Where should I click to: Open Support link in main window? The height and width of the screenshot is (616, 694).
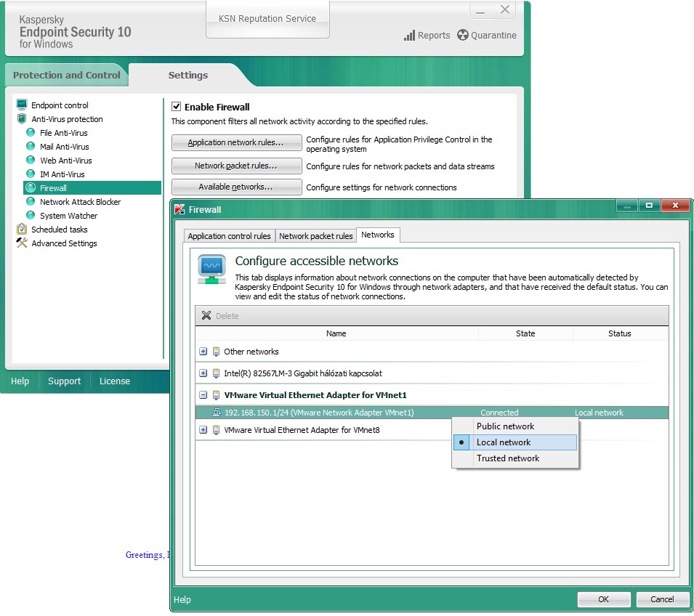[x=64, y=381]
